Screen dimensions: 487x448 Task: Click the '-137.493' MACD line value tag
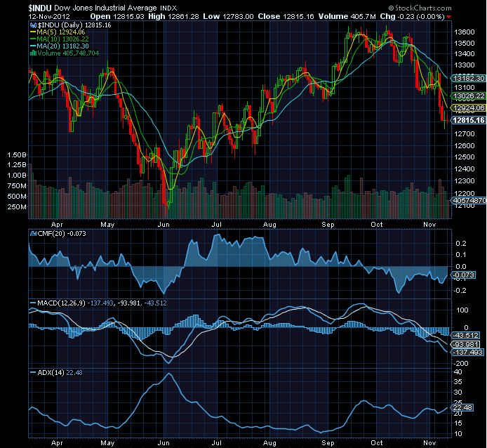pos(467,353)
